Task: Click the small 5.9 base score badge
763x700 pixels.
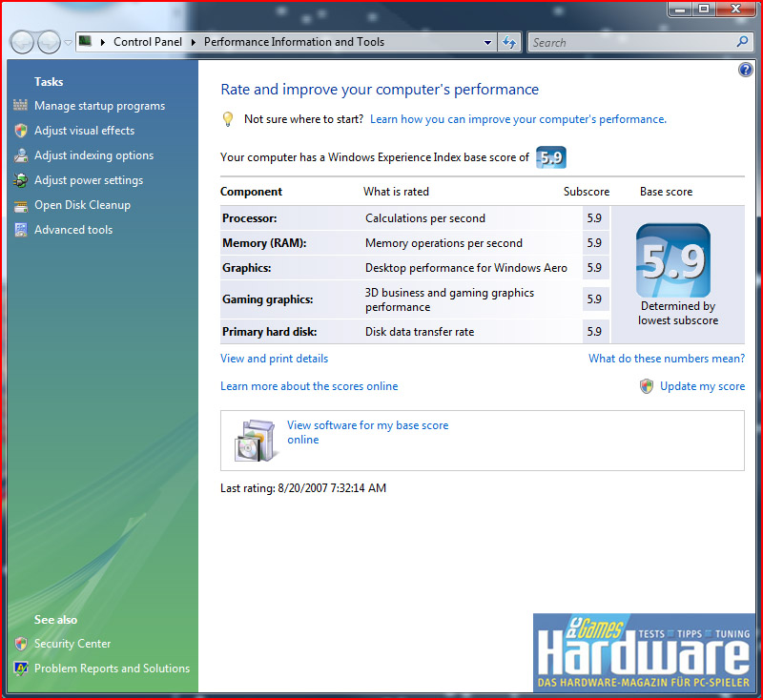Action: click(551, 157)
